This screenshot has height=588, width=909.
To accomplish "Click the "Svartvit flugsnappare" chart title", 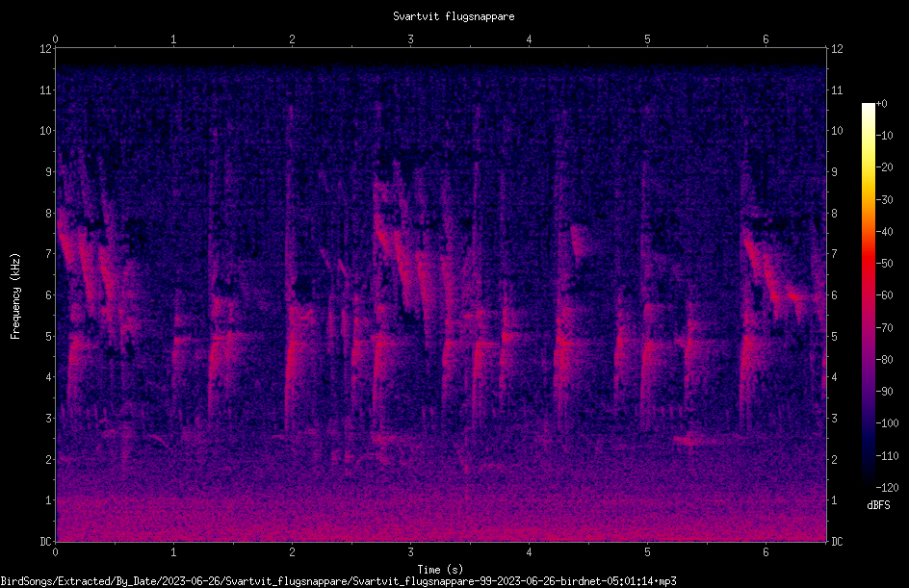I will 454,16.
